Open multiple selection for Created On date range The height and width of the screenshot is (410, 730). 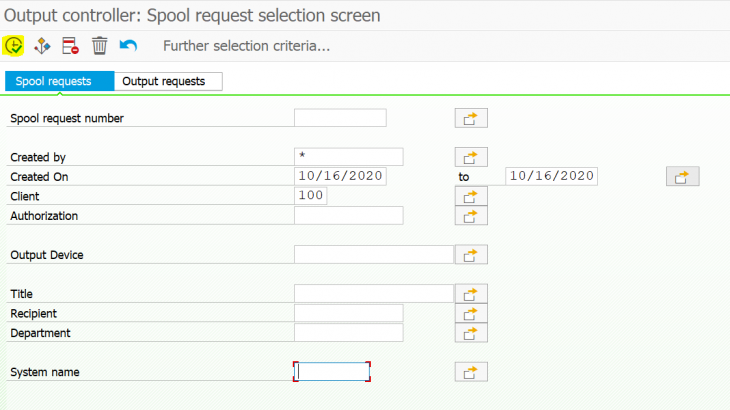[x=682, y=177]
